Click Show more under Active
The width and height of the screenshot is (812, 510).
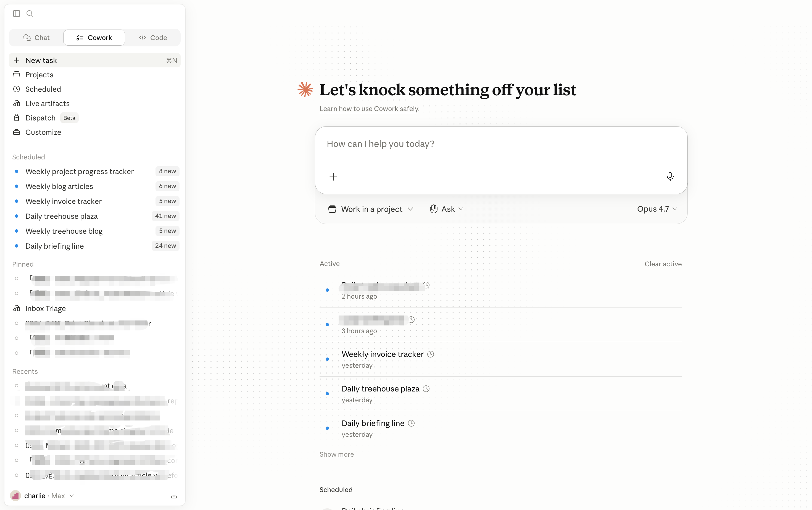(x=336, y=454)
